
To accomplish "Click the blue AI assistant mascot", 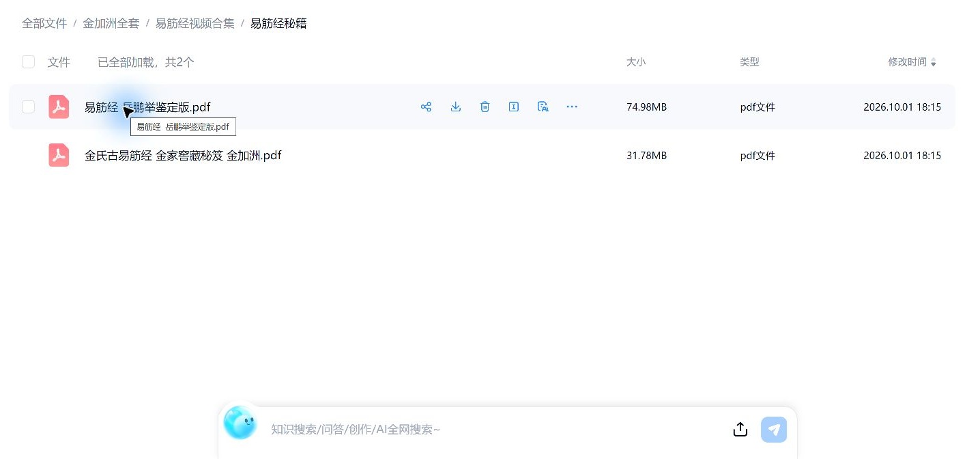I will tap(240, 422).
